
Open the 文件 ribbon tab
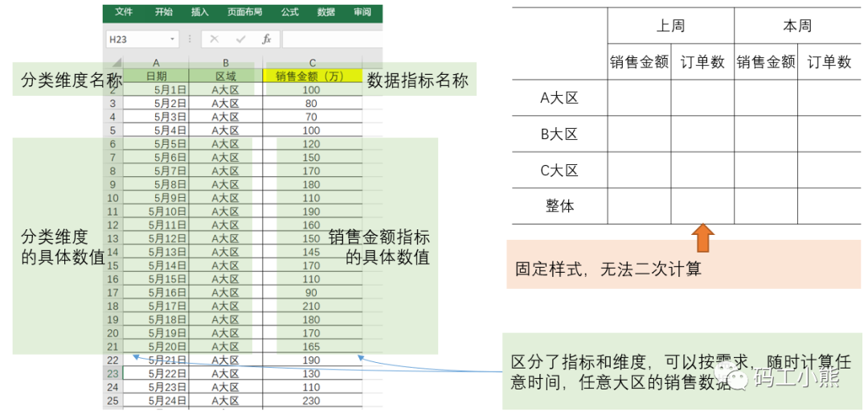pos(124,12)
